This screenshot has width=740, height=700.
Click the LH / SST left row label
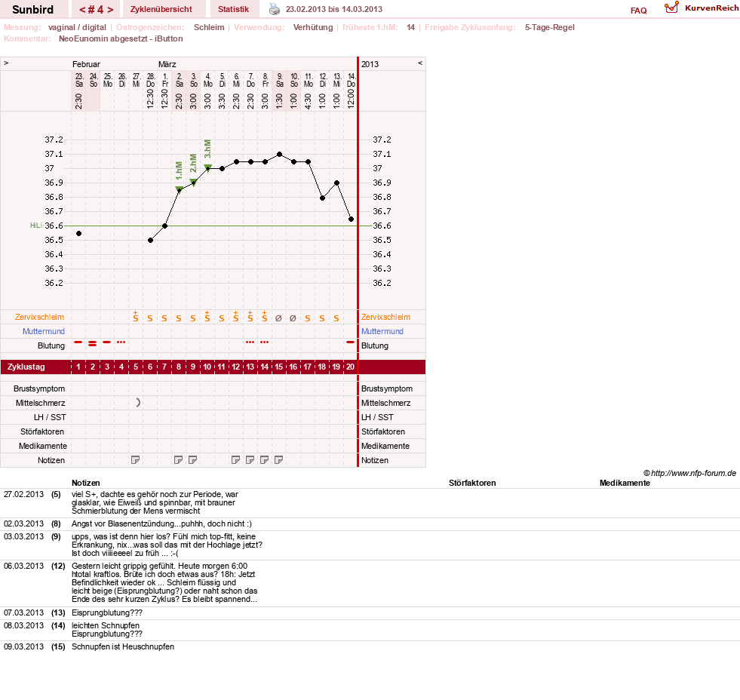[50, 417]
